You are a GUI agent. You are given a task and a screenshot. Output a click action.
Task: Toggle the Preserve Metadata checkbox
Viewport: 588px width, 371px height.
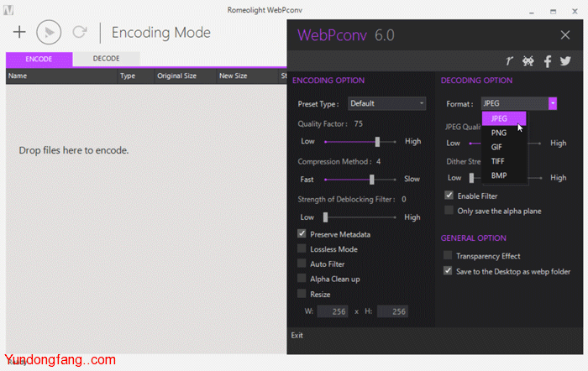(302, 234)
